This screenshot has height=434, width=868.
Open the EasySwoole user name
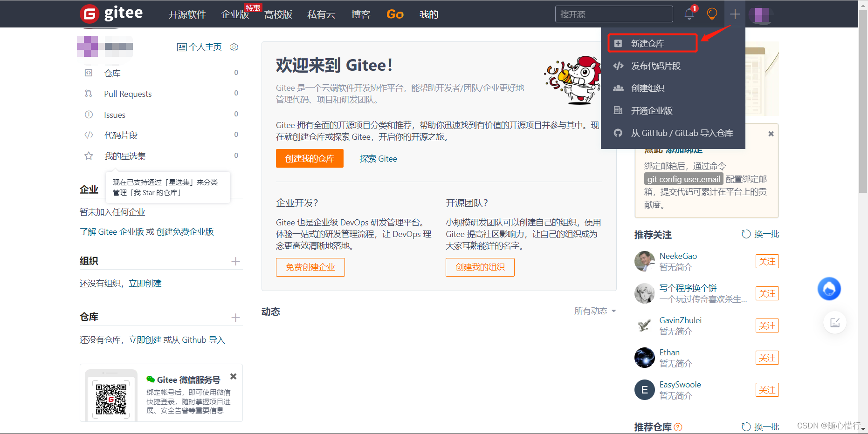[x=680, y=385]
